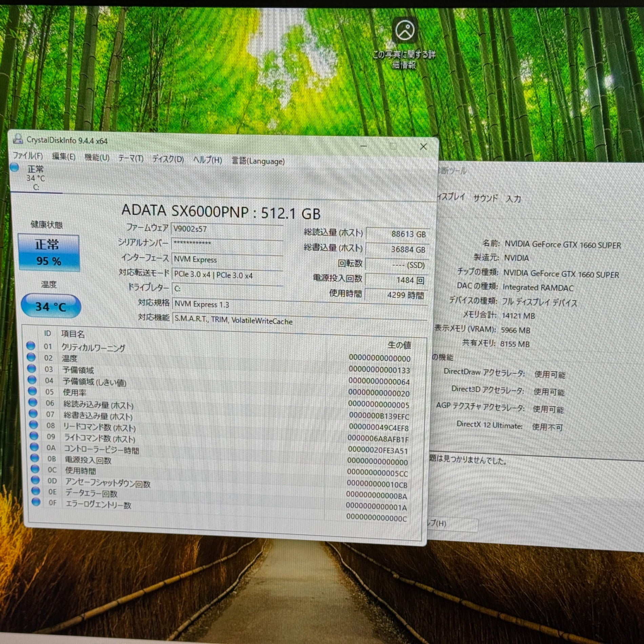
Task: Click the firmware field showing V9002s57
Action: [227, 229]
